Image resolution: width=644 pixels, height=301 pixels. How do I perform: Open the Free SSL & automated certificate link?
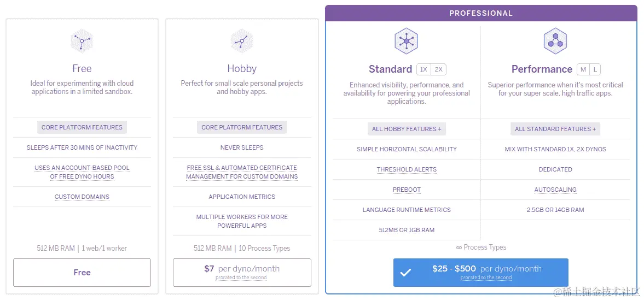click(x=242, y=172)
